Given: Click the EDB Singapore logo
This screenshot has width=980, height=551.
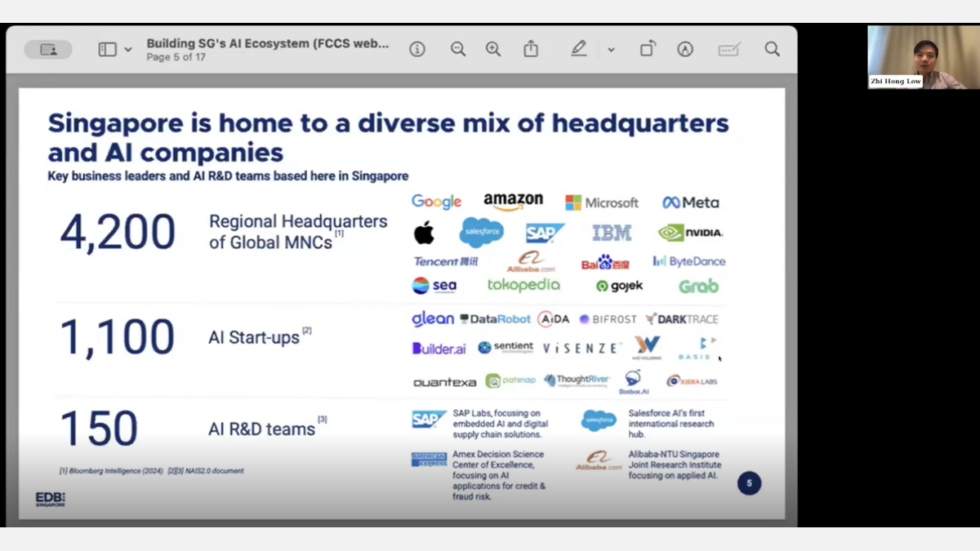Looking at the screenshot, I should pos(50,499).
